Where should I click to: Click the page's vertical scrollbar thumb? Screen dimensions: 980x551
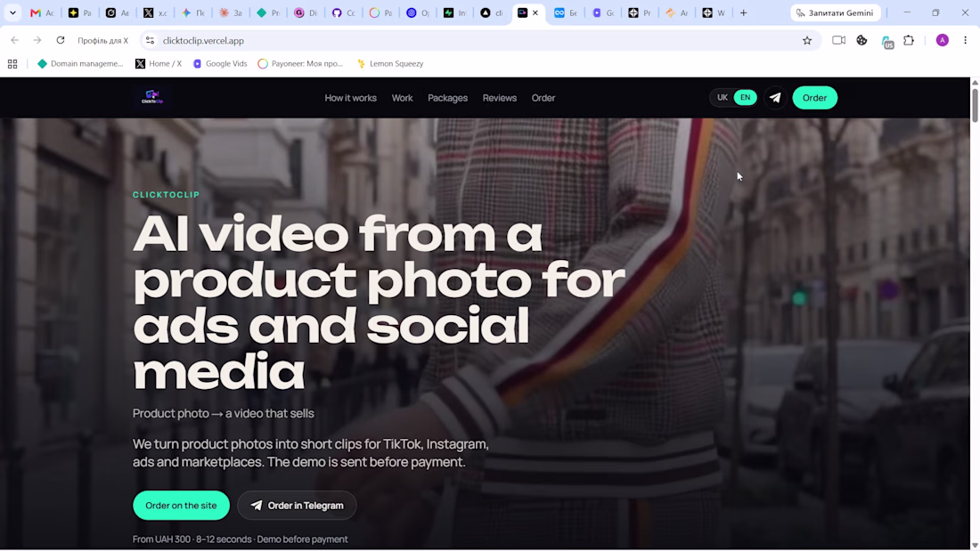975,105
